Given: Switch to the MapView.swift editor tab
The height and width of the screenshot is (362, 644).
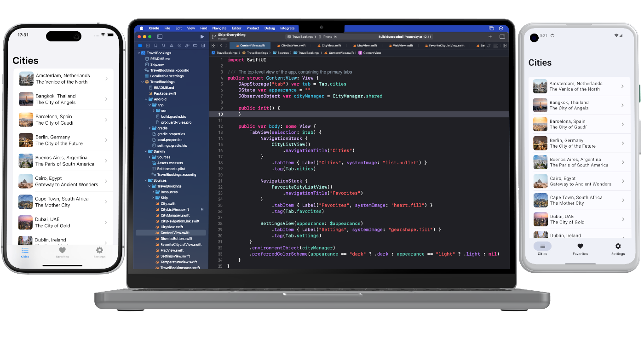Looking at the screenshot, I should [365, 46].
